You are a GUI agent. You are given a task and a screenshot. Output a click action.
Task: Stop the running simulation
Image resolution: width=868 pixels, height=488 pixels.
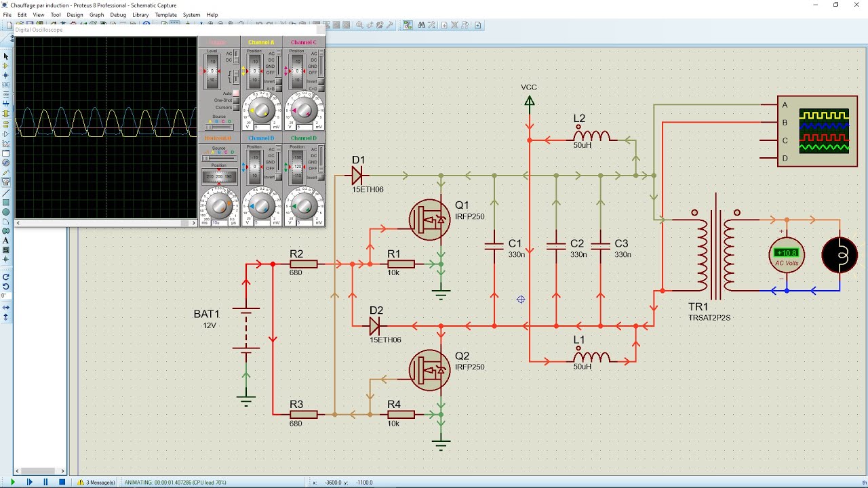[62, 482]
